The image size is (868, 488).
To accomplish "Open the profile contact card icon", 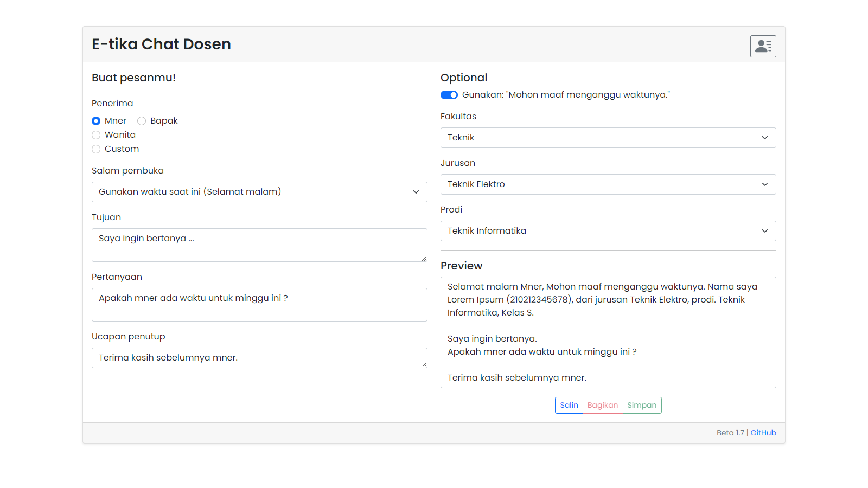I will tap(763, 46).
